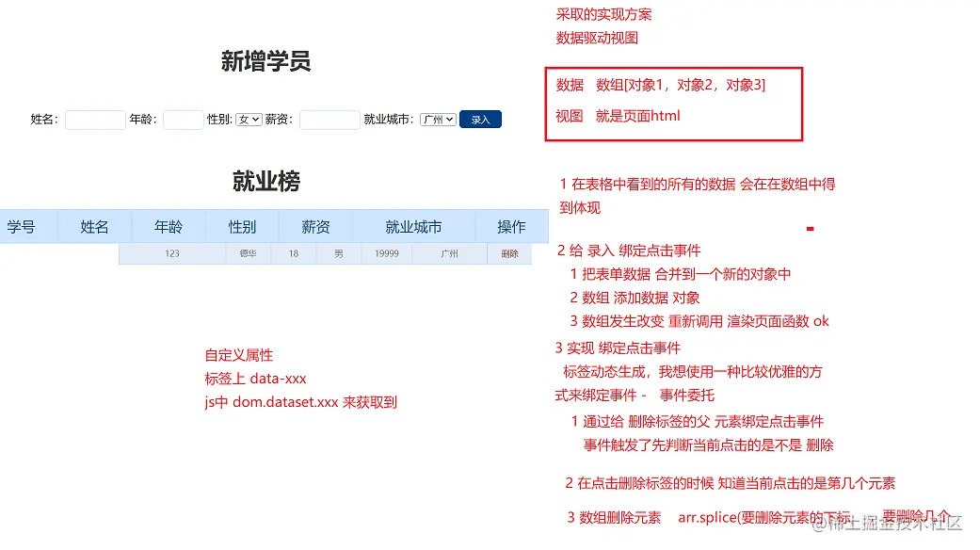Click the 广州 city cell in the row
This screenshot has width=980, height=550.
[449, 253]
